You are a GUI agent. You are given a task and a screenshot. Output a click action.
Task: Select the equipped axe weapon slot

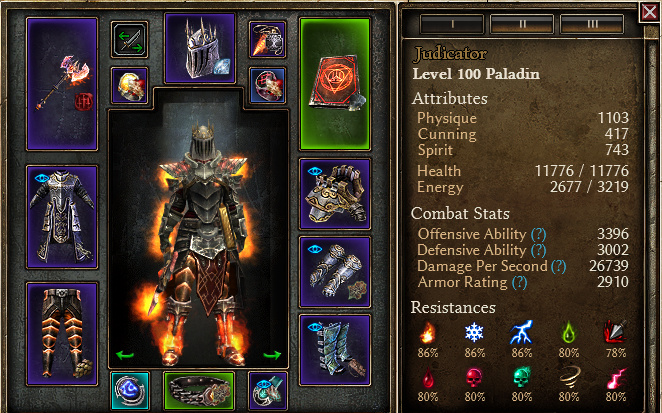[x=62, y=84]
